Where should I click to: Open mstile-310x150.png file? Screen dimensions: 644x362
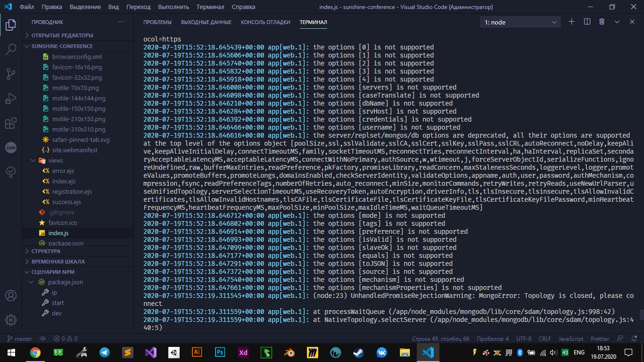pos(78,119)
